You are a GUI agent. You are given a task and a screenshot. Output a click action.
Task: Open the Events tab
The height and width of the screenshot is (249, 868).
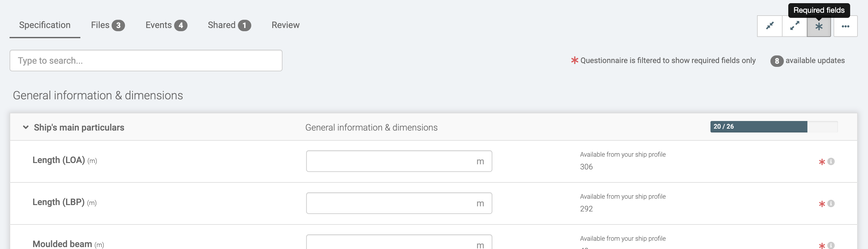tap(166, 25)
